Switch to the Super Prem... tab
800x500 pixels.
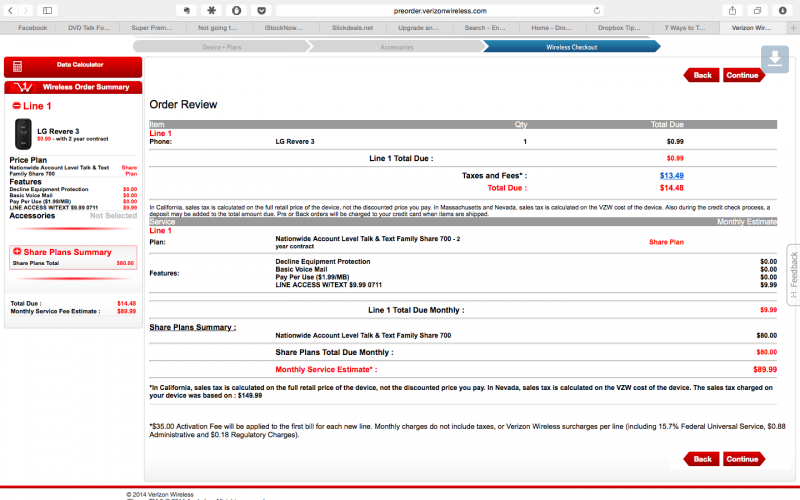pos(152,28)
